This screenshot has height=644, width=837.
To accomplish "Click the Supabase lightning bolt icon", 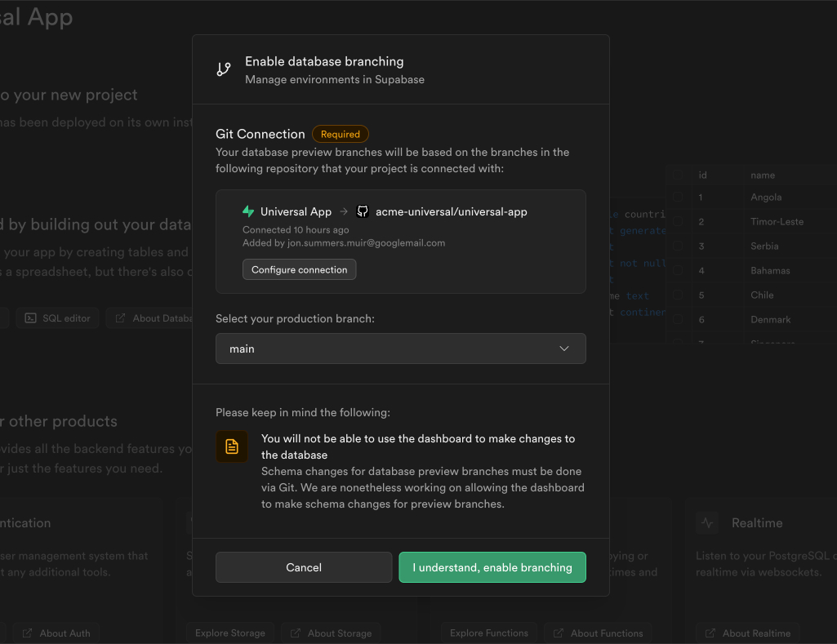I will point(248,211).
